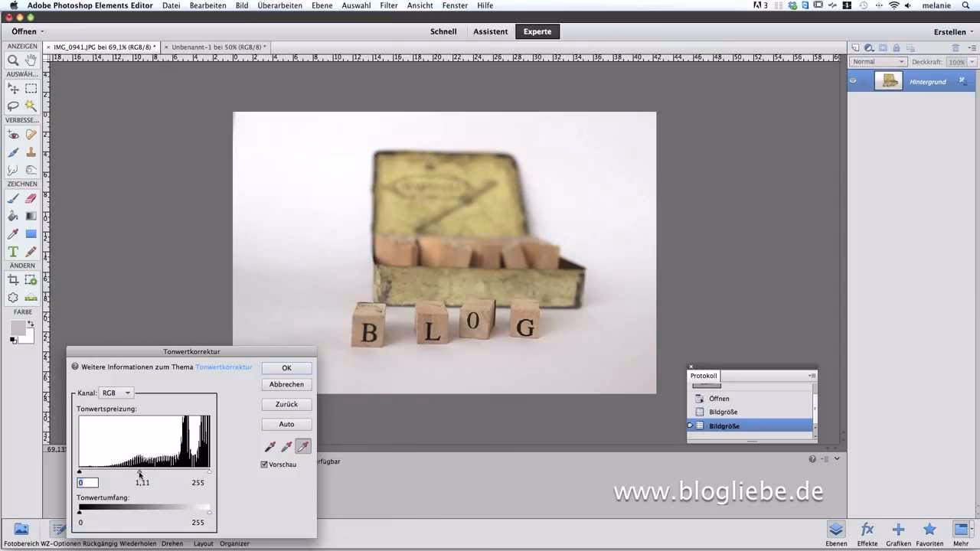Select the Magic Wand selection tool

point(31,103)
